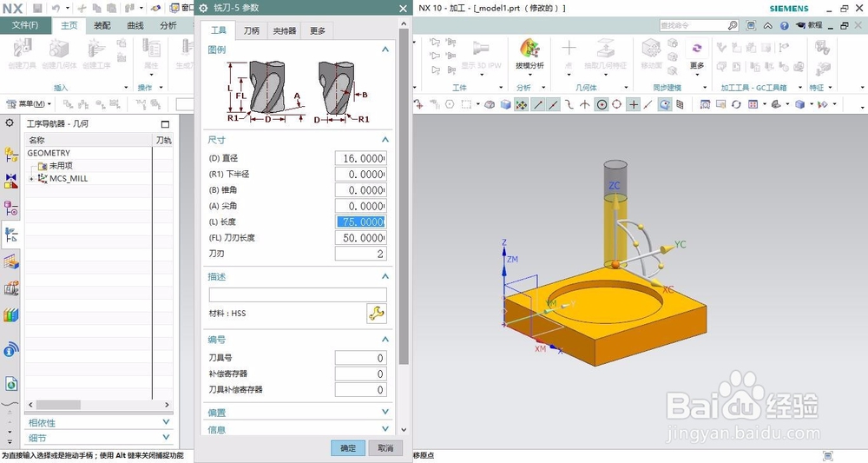Viewport: 868px width, 463px height.
Task: Click the Draft Analysis (拔模分析) icon
Action: (x=529, y=49)
